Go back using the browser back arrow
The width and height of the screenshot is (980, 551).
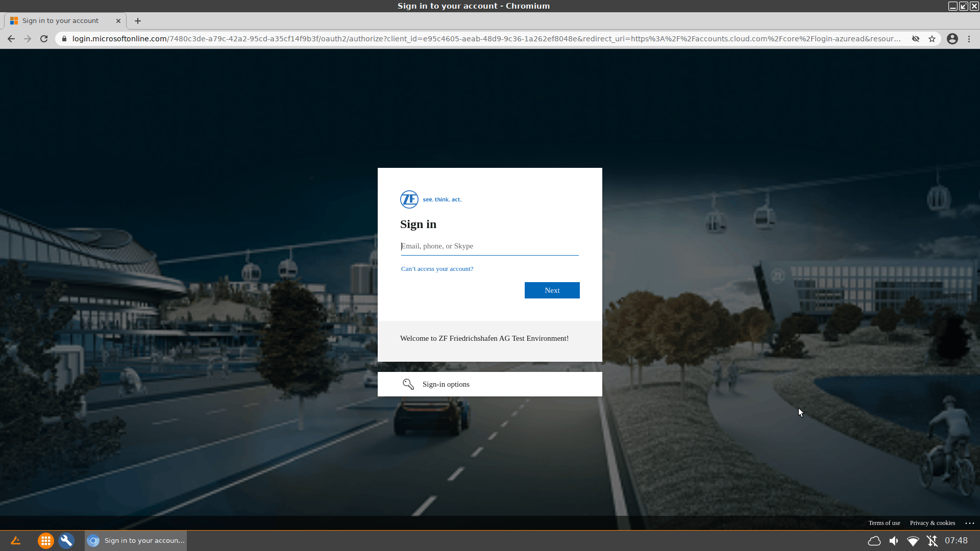coord(11,39)
